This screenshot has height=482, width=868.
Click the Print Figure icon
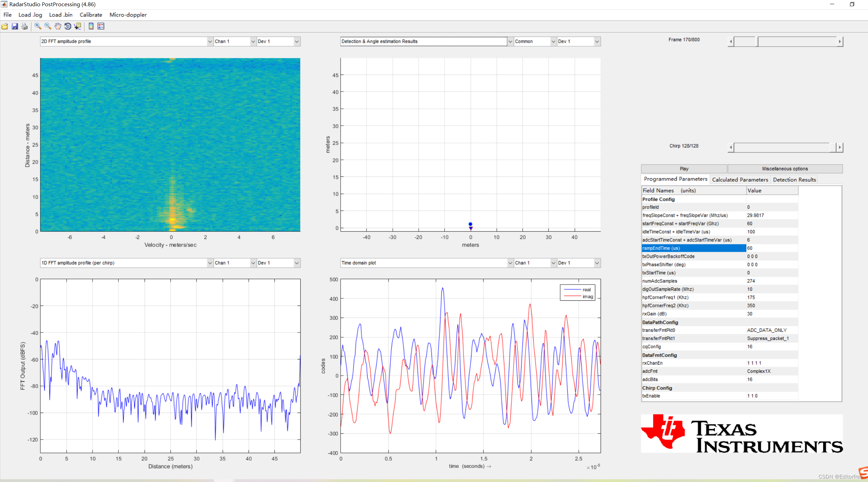pyautogui.click(x=25, y=26)
